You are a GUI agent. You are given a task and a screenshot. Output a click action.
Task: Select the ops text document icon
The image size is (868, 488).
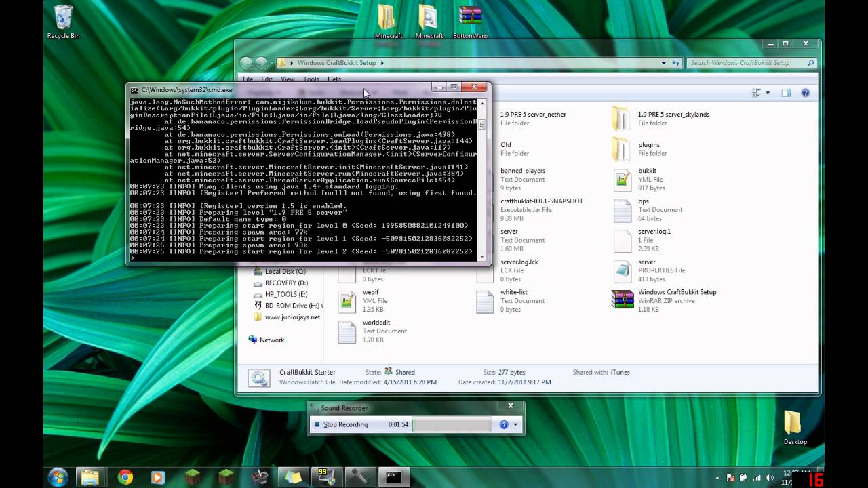[623, 210]
